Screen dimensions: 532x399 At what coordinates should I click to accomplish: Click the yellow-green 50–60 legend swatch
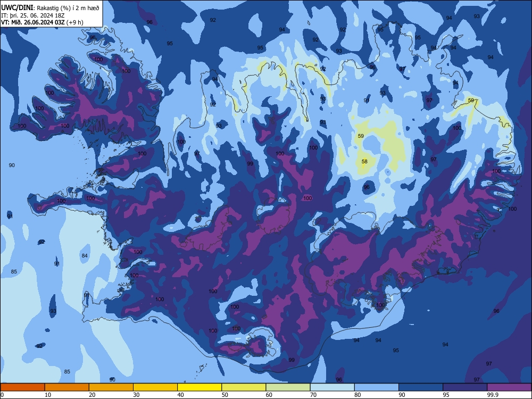pos(244,387)
